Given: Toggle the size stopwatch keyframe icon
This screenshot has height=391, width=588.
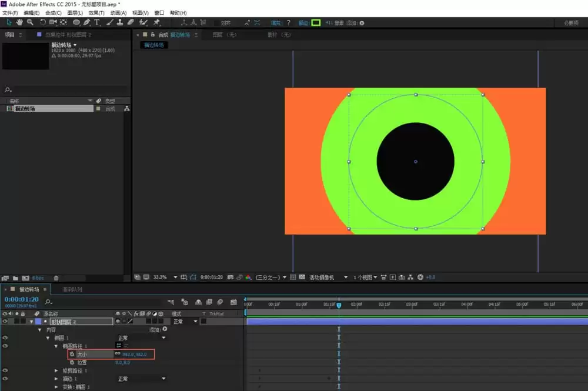Looking at the screenshot, I should (72, 354).
